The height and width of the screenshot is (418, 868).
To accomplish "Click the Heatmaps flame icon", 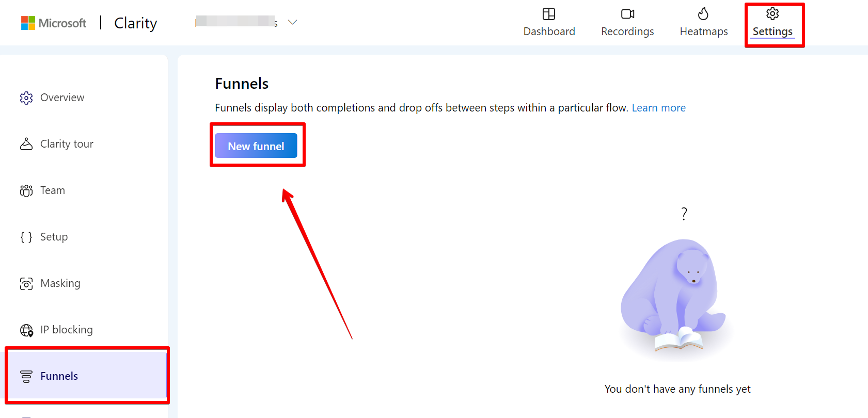I will coord(703,14).
